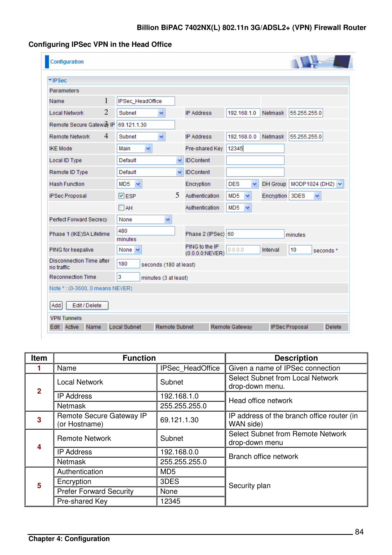The height and width of the screenshot is (555, 392).
Task: Open the DH Group MODP1024 dropdown
Action: click(316, 184)
